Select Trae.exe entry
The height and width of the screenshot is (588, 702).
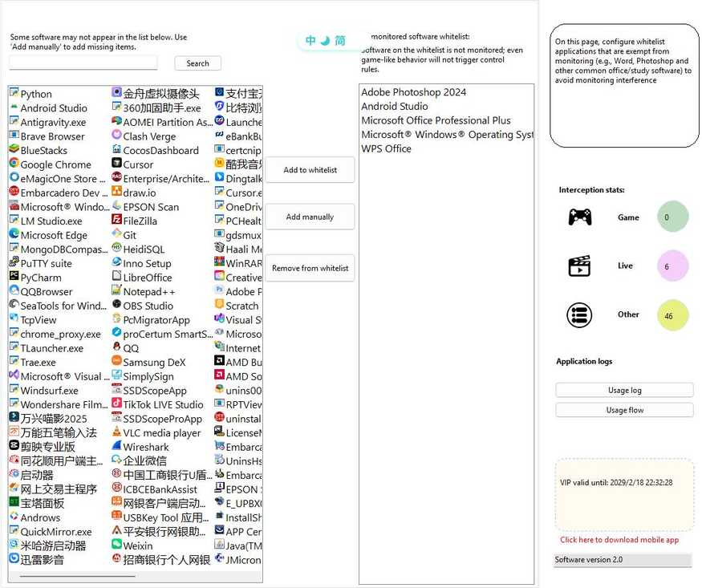[33, 363]
